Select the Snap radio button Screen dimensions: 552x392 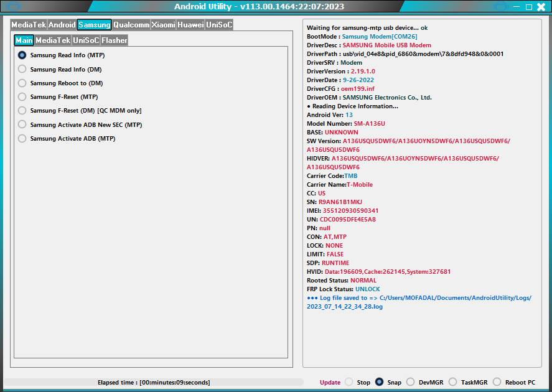[x=379, y=382]
